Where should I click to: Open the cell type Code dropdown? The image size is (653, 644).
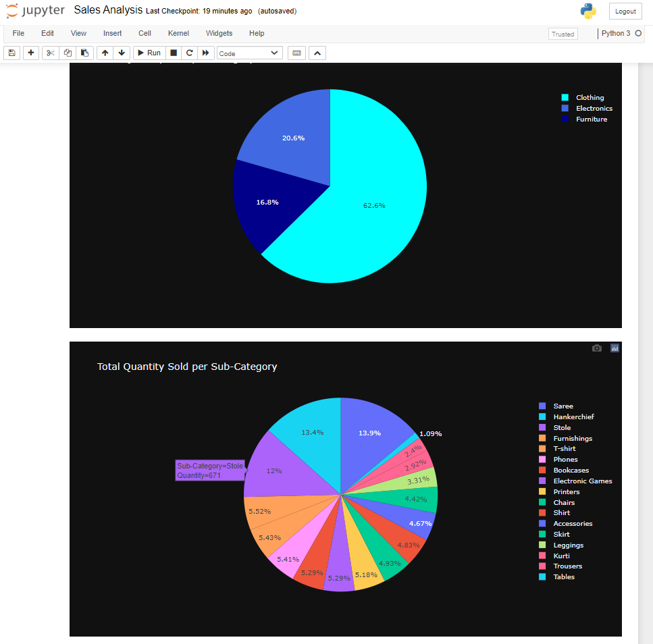click(249, 53)
